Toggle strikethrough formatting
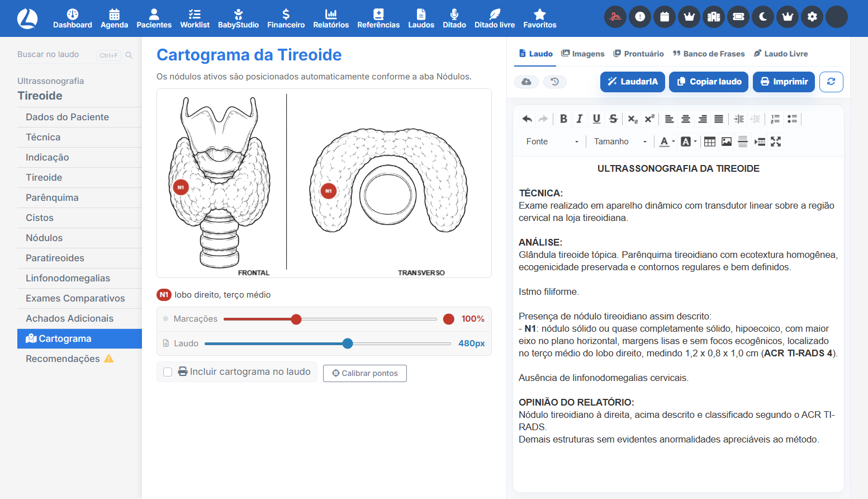This screenshot has height=499, width=868. coord(613,119)
